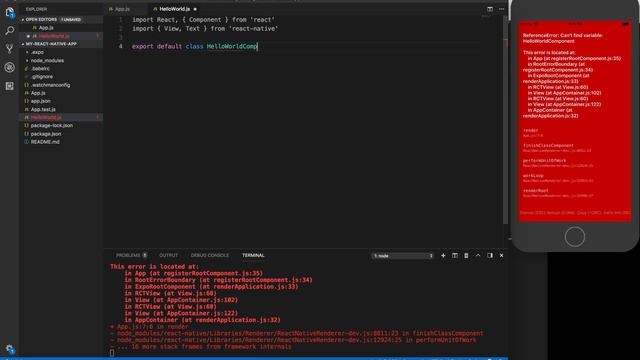
Task: Click 'in ExpoRootComponent' terminal line
Action: coord(211,287)
